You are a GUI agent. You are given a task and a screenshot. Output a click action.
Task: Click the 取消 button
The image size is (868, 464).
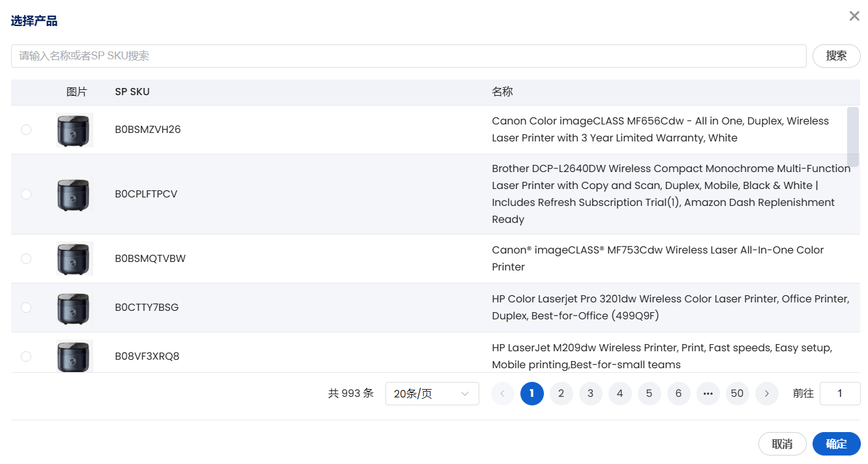point(783,444)
